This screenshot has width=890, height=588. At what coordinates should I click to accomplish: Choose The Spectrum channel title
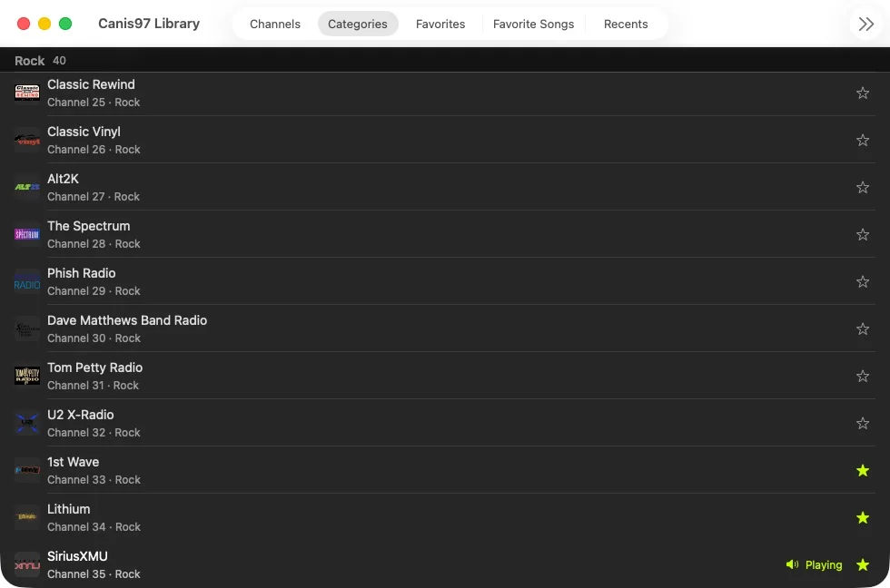pyautogui.click(x=89, y=226)
